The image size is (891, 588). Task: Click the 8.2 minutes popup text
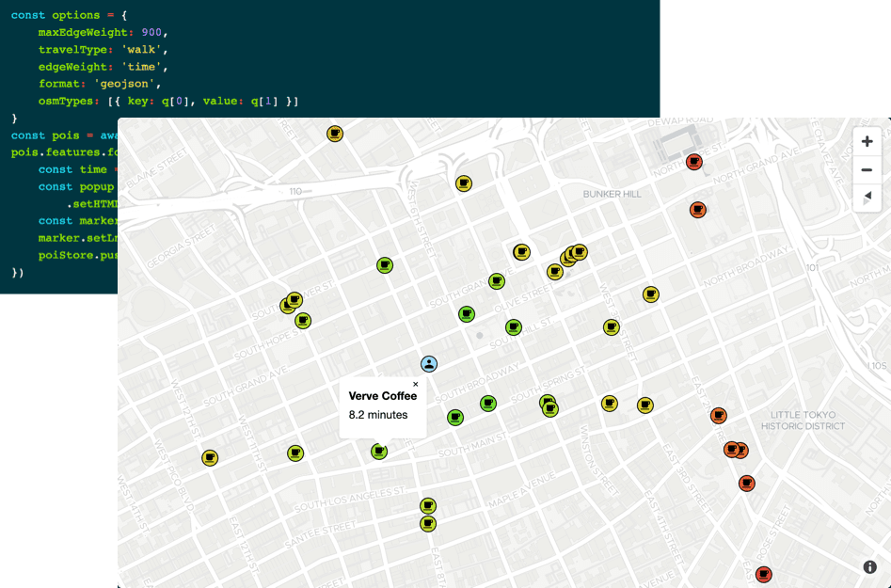pyautogui.click(x=378, y=415)
